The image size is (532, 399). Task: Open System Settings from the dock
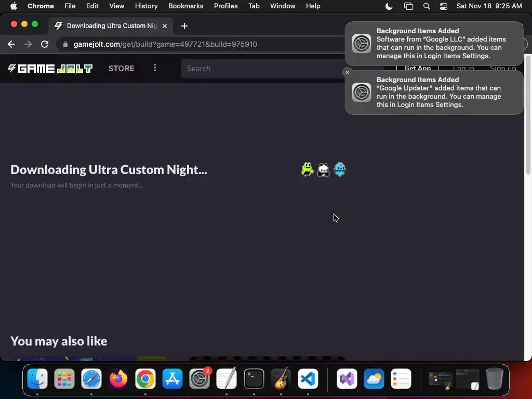(199, 379)
